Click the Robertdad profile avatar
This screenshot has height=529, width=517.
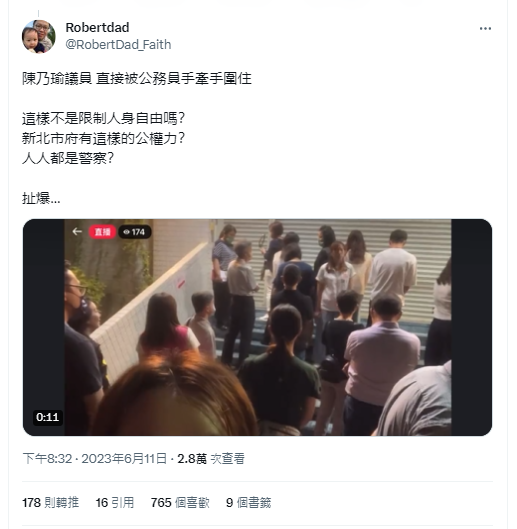tap(38, 36)
